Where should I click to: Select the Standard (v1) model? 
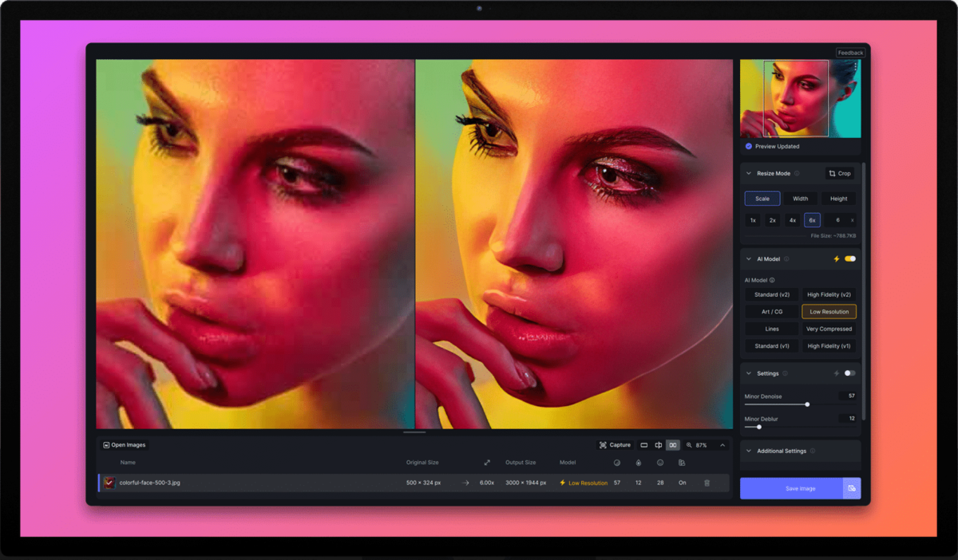tap(772, 346)
